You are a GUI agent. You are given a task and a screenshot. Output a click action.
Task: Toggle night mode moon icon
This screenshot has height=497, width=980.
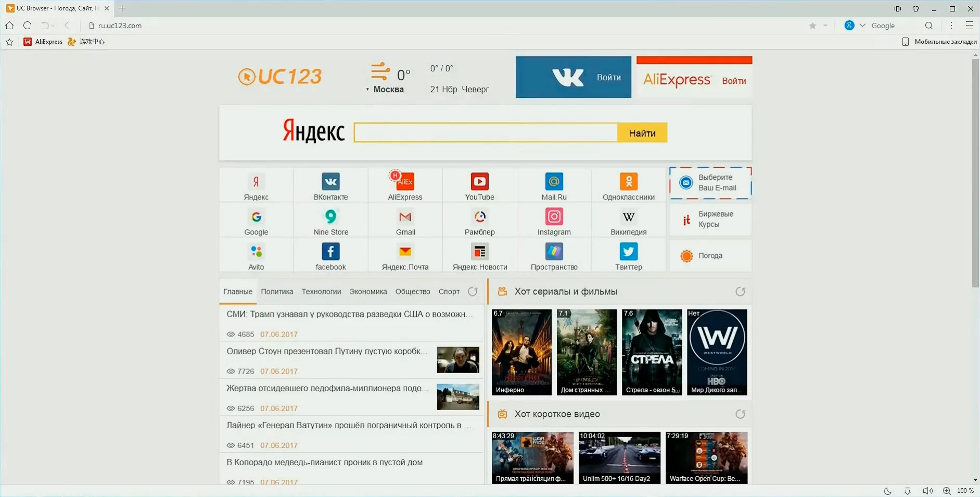pos(888,491)
